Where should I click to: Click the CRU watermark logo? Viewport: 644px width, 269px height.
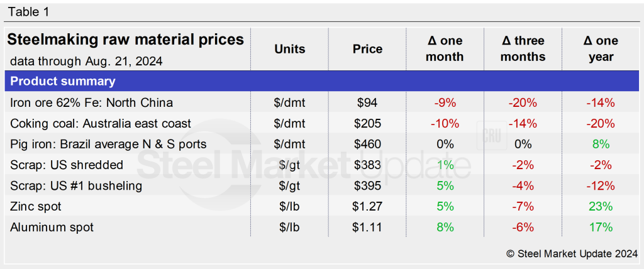point(492,134)
